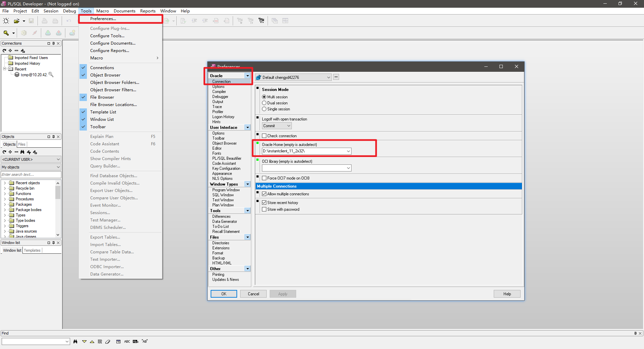The width and height of the screenshot is (644, 349).
Task: Click the ellipsis button next to preference set
Action: (336, 77)
